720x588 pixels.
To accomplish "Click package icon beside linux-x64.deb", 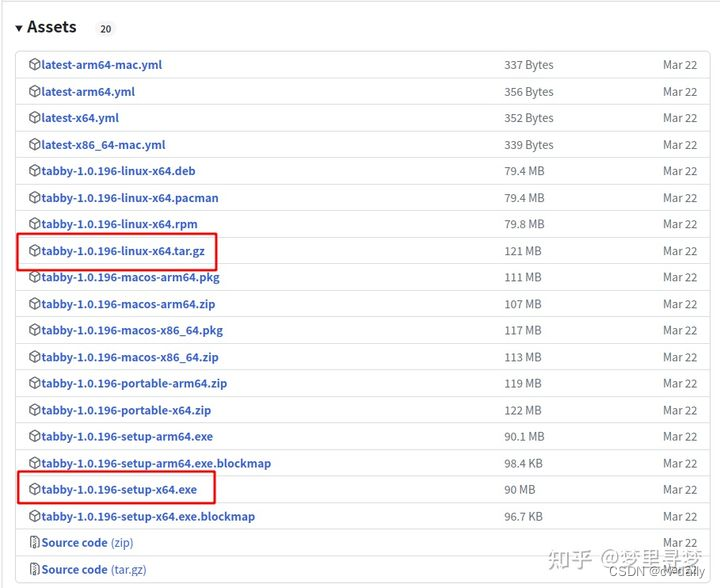I will tap(34, 171).
